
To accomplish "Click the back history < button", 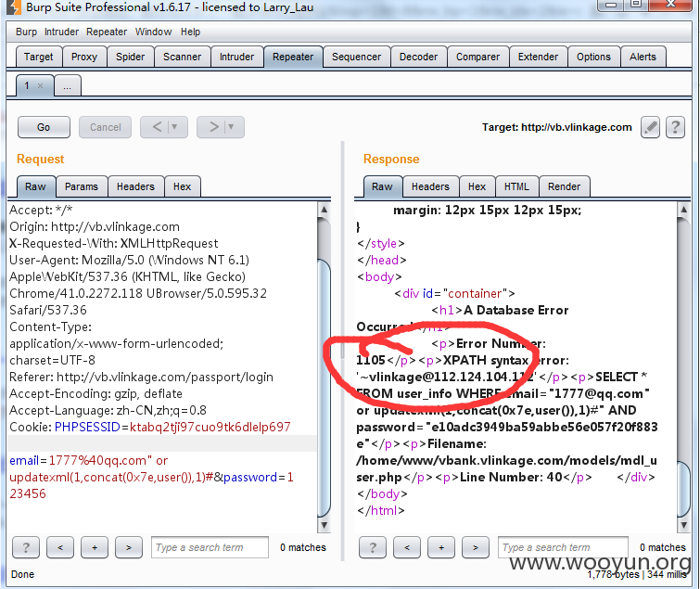I will pos(157,127).
